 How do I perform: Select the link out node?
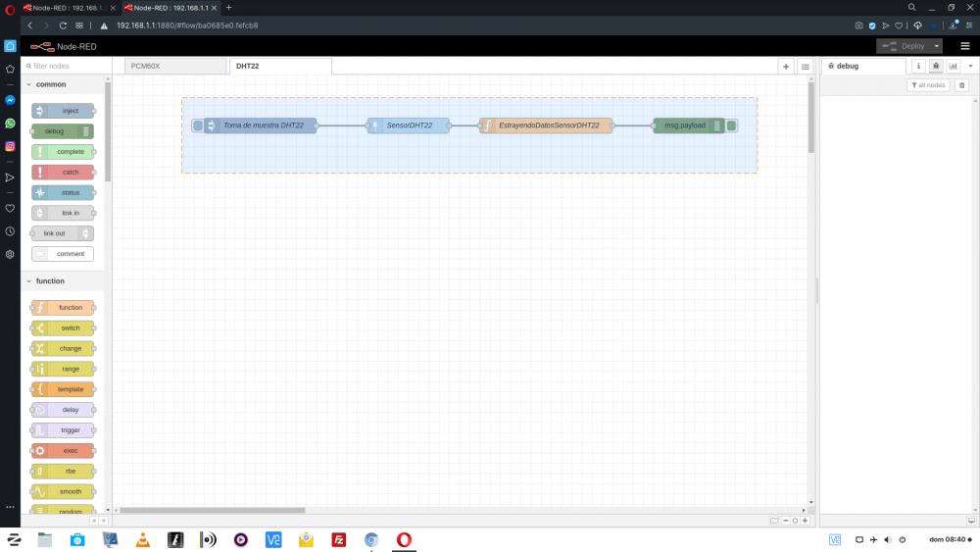[x=62, y=233]
